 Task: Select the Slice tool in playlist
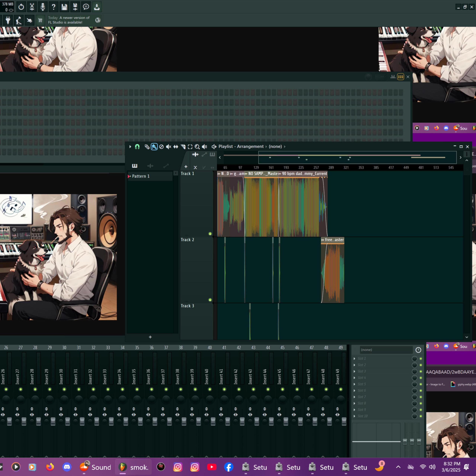(183, 147)
